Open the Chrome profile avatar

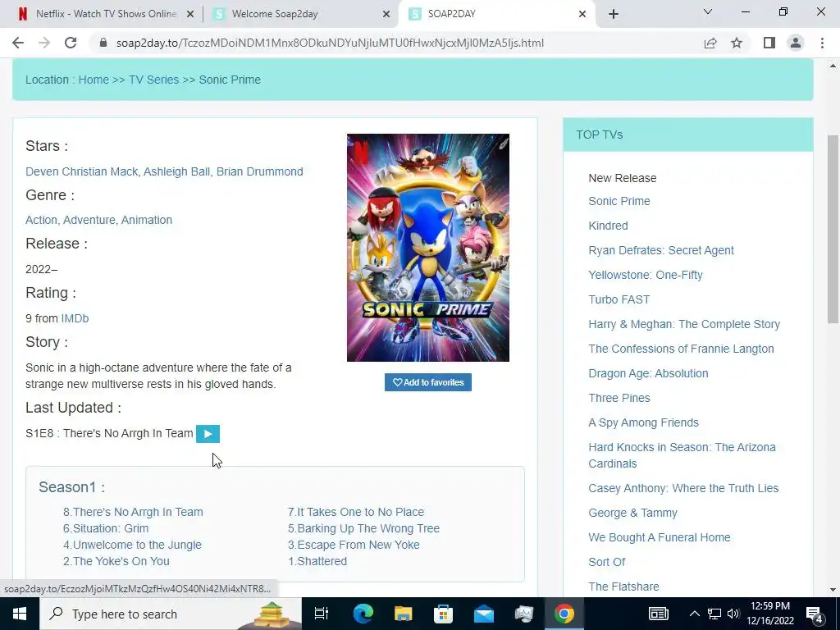[796, 43]
